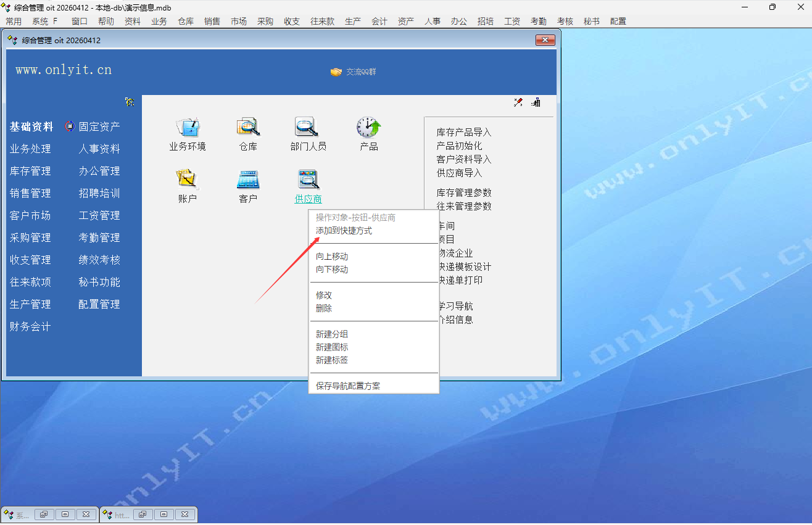Click the small icon atop the blue sidebar

130,102
